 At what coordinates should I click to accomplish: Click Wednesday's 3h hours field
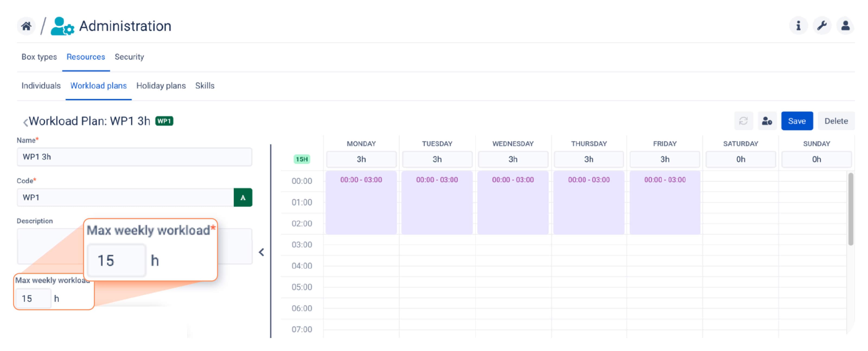[x=513, y=159]
